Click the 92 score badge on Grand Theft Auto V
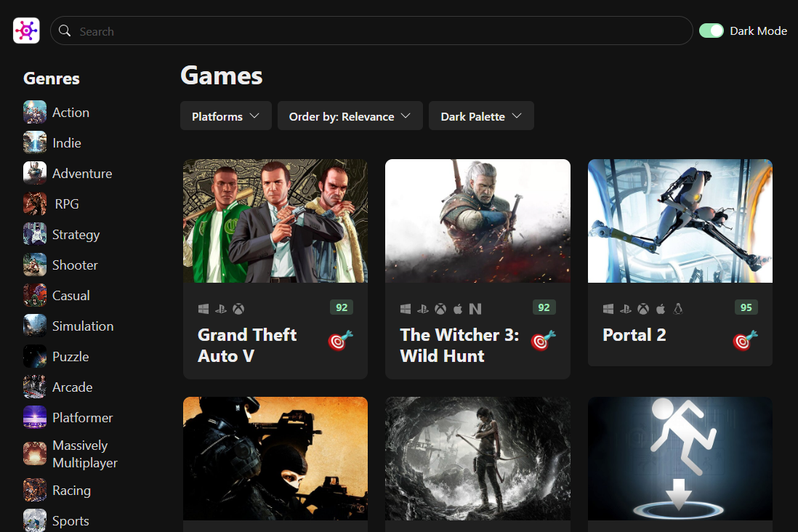The height and width of the screenshot is (532, 798). pyautogui.click(x=342, y=307)
